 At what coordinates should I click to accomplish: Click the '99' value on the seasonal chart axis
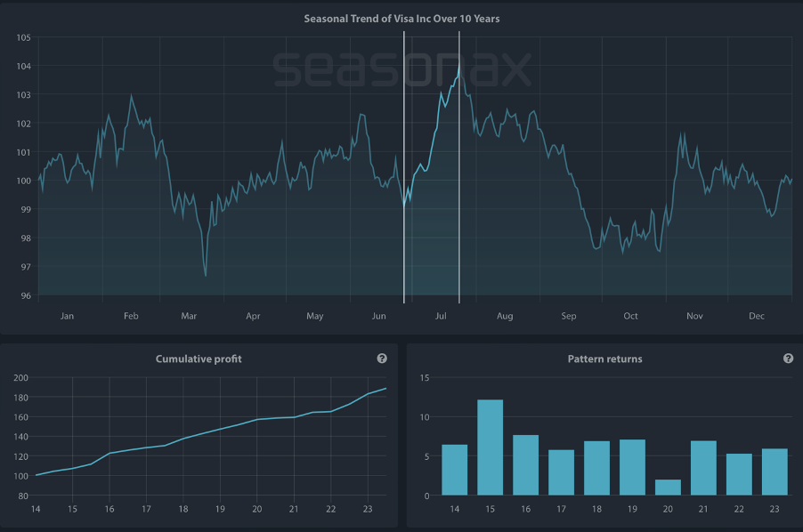[x=26, y=210]
